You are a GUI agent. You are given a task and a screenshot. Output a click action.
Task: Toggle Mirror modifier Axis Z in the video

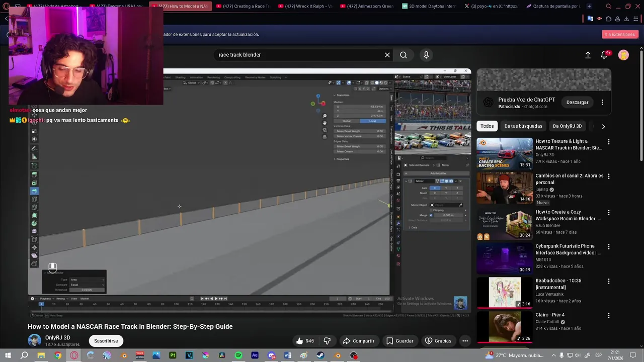pos(457,188)
